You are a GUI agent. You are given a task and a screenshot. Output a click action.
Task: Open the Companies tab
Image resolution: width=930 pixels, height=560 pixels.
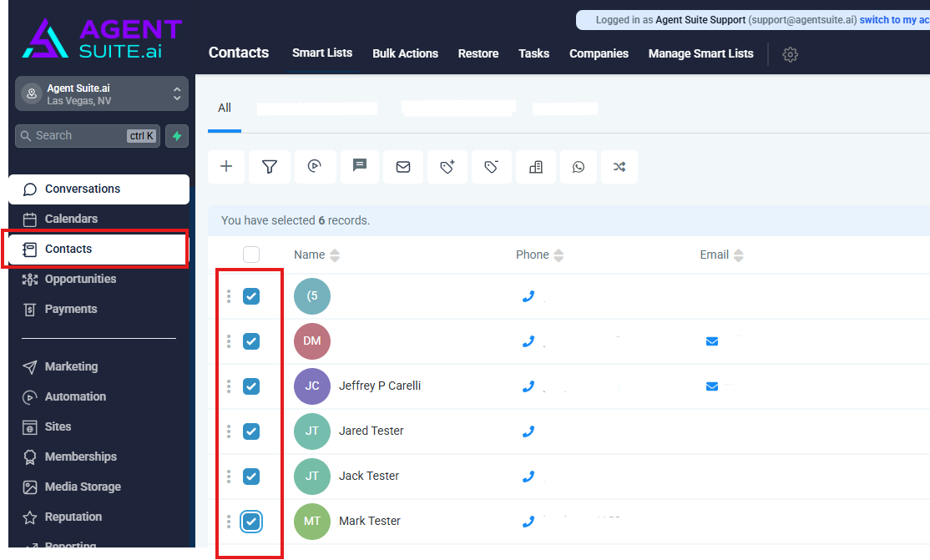pos(599,53)
